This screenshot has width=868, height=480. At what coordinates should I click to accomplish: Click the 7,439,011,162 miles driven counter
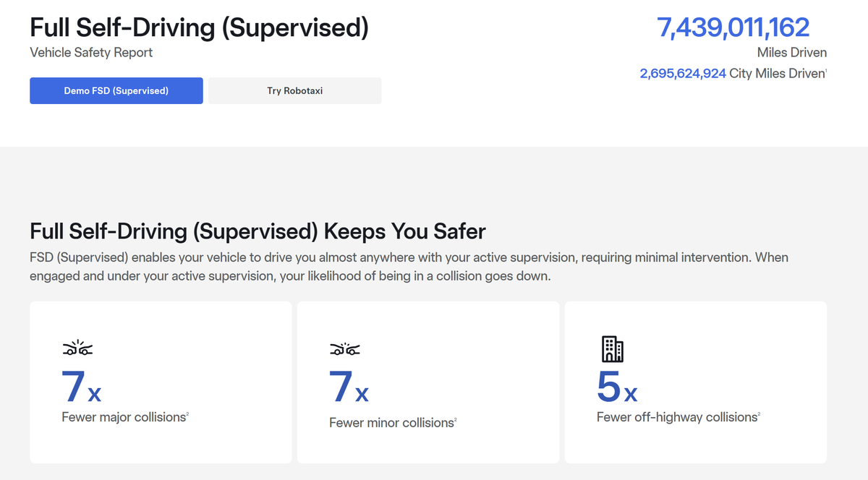coord(733,27)
